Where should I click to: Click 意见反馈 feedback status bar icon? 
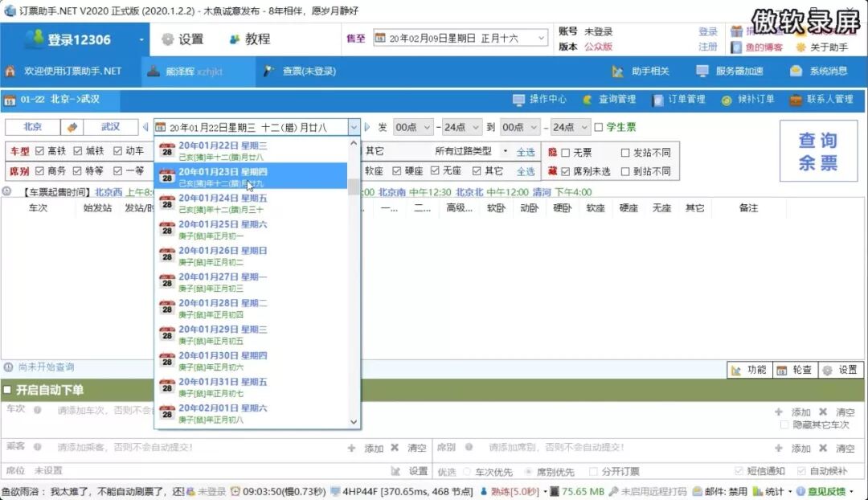[x=800, y=491]
